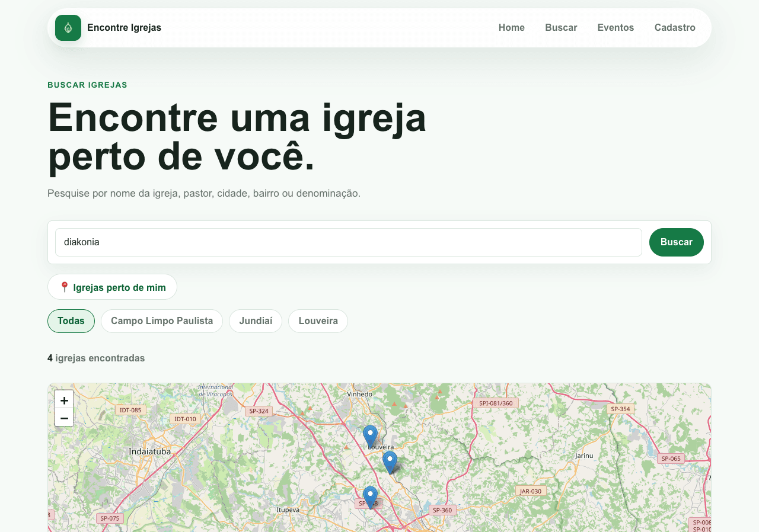Select the middle map marker of the three

(390, 462)
